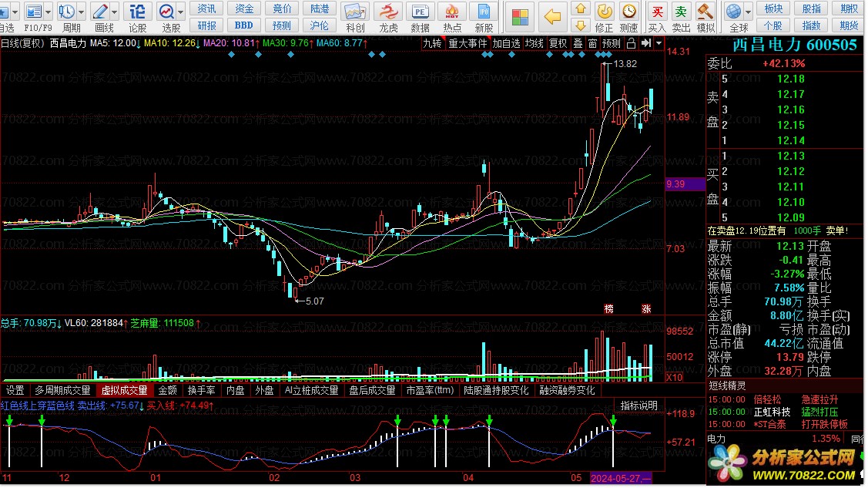Image resolution: width=868 pixels, height=488 pixels.
Task: Open dropdown arrow beside 自选 star icon
Action: click(15, 11)
